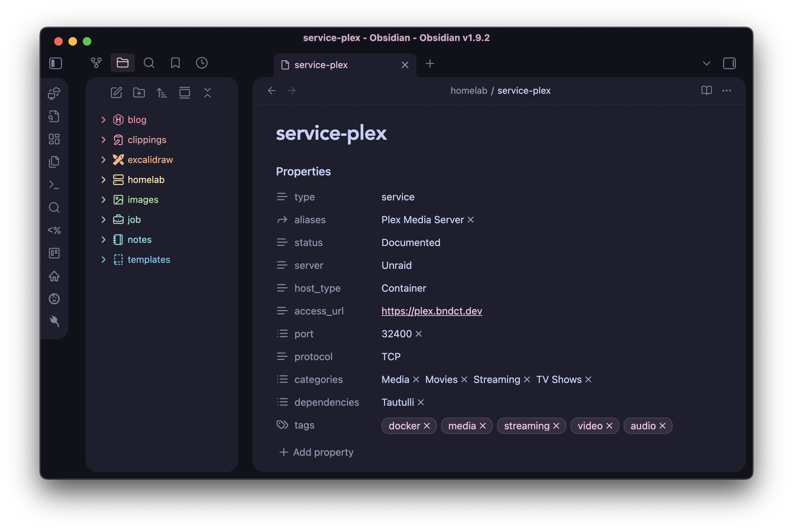This screenshot has width=793, height=532.
Task: Expand the images folder chevron
Action: click(x=103, y=200)
